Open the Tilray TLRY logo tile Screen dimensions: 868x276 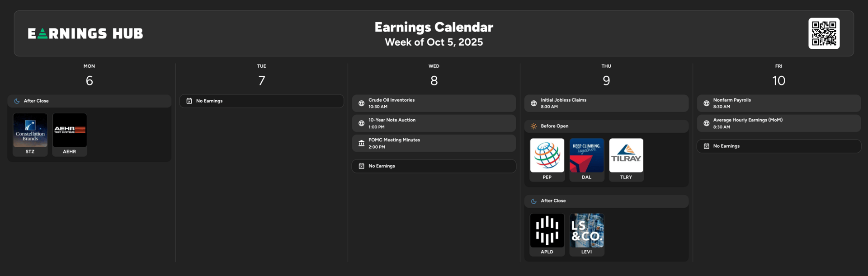pyautogui.click(x=626, y=160)
